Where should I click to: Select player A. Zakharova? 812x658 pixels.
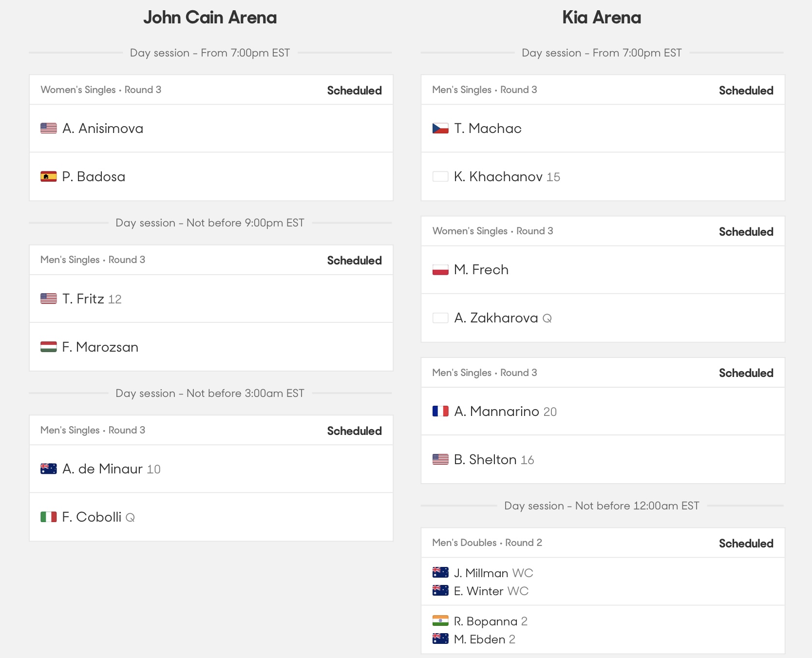point(496,318)
